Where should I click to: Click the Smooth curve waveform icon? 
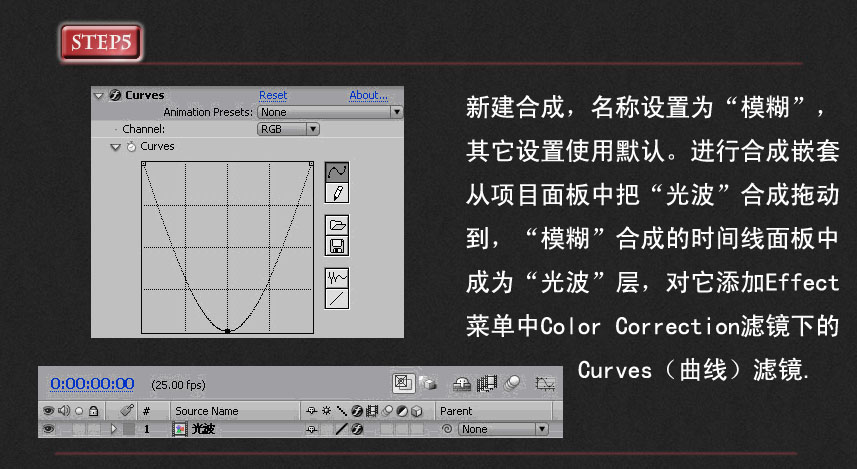[x=337, y=278]
